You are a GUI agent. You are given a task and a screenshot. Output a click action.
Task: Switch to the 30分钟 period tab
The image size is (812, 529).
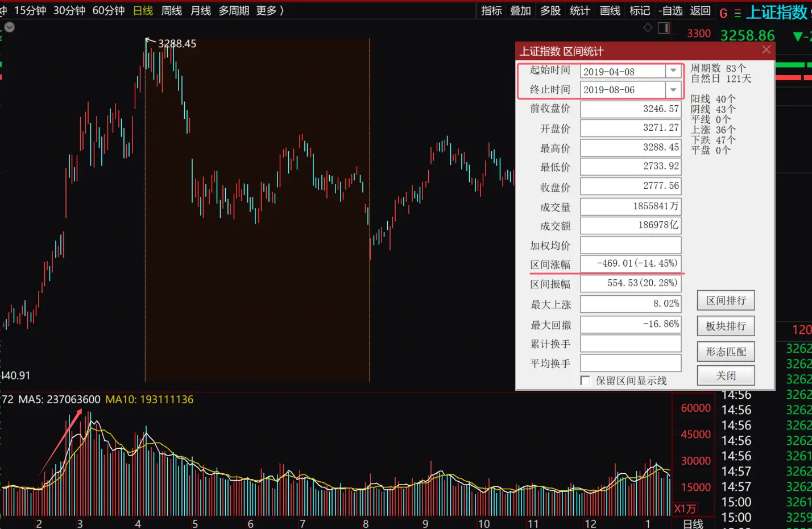click(x=69, y=11)
